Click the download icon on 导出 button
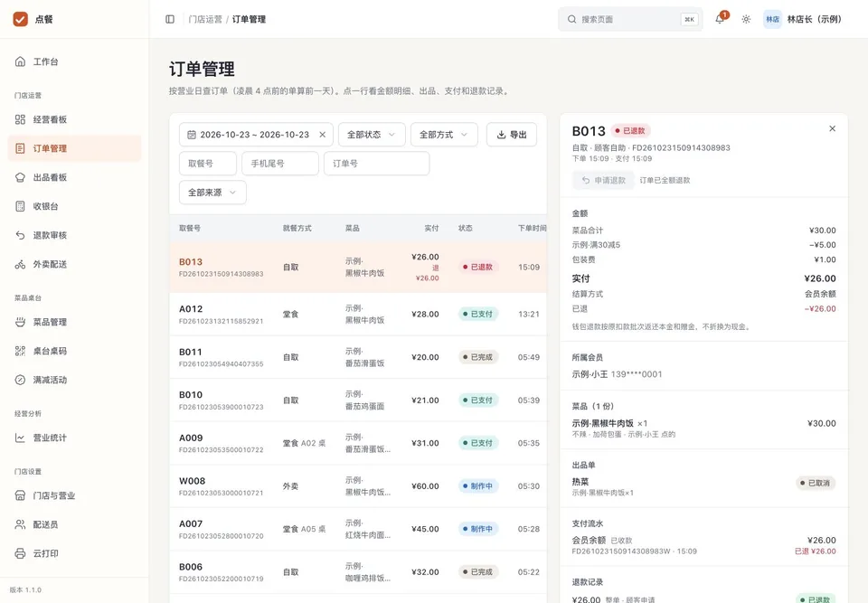This screenshot has width=868, height=603. point(501,135)
